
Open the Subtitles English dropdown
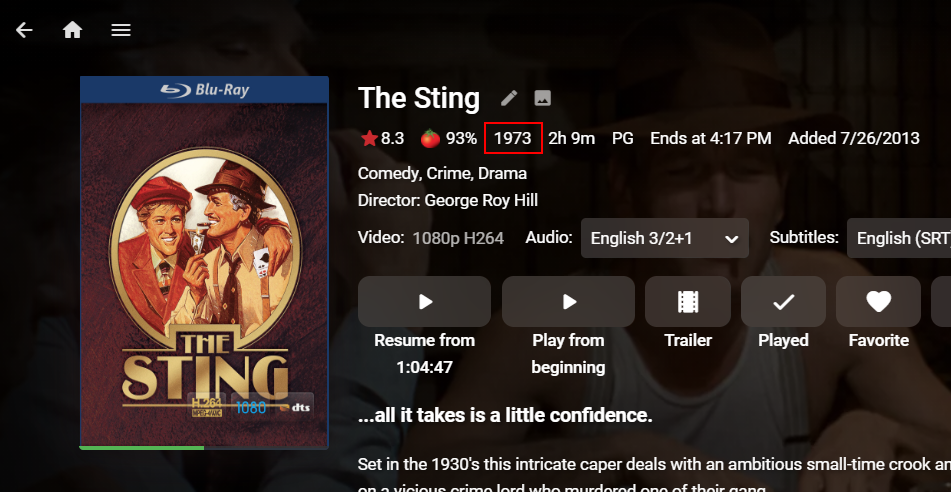click(x=898, y=238)
